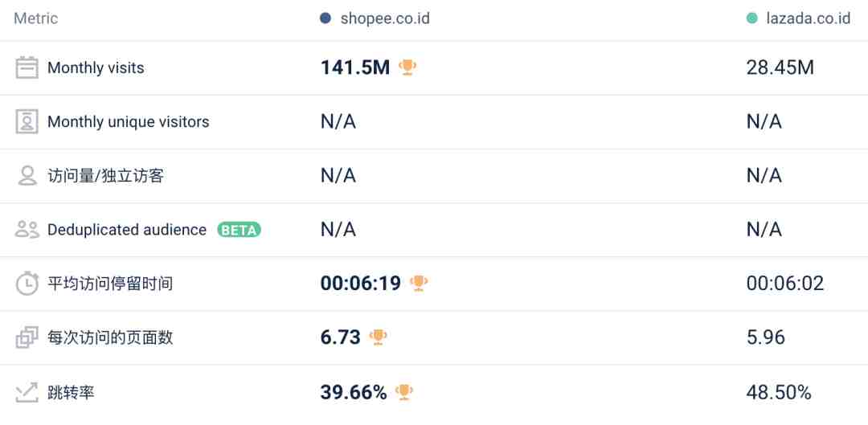Click the person icon beside 访问量/独立访客
This screenshot has height=425, width=868.
pos(27,175)
